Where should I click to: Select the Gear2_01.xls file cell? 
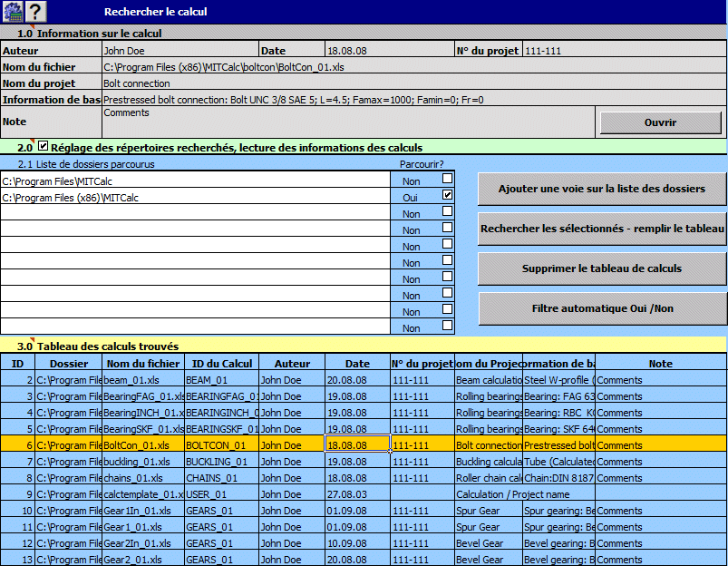click(143, 559)
